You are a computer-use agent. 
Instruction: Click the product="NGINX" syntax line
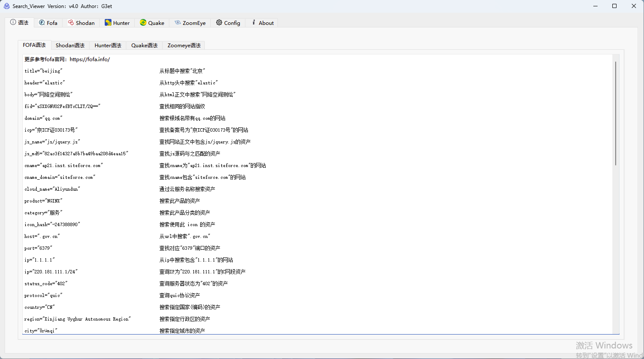(x=43, y=201)
